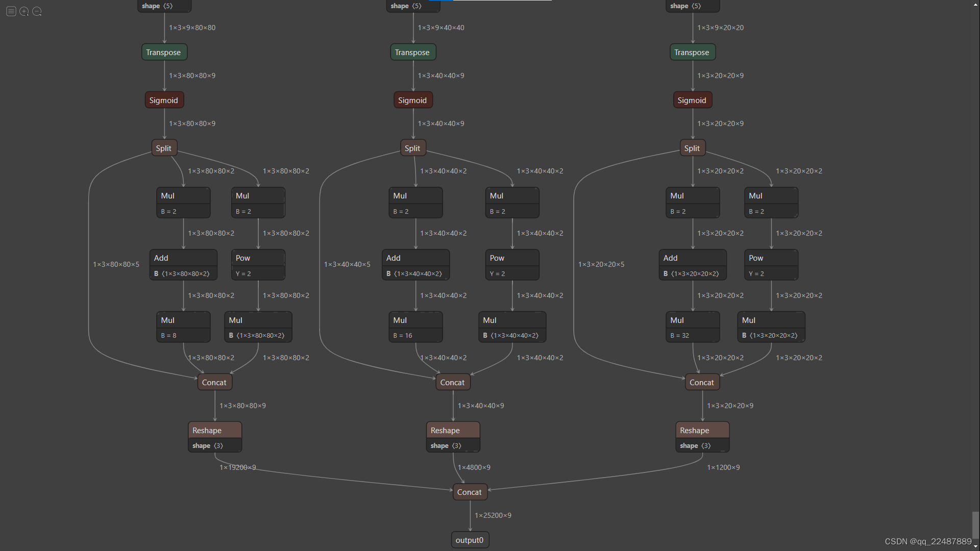Select the output0 node
This screenshot has height=551, width=980.
470,540
